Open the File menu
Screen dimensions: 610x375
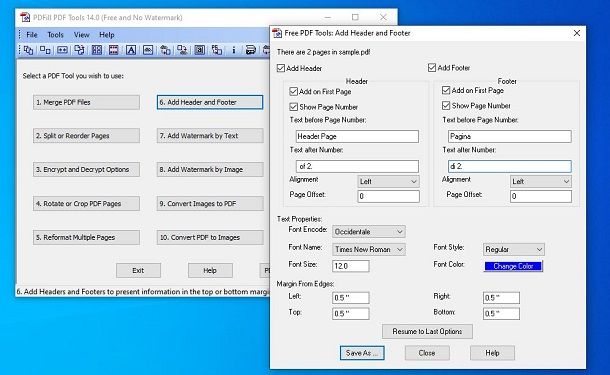32,35
